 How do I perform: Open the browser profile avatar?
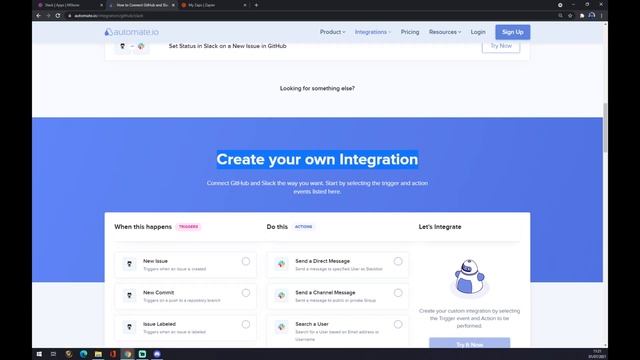(592, 16)
